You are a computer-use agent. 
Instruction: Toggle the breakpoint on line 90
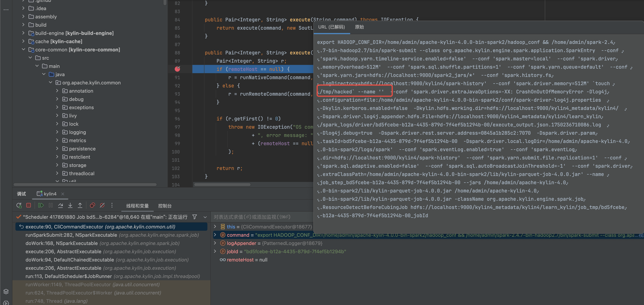point(177,69)
